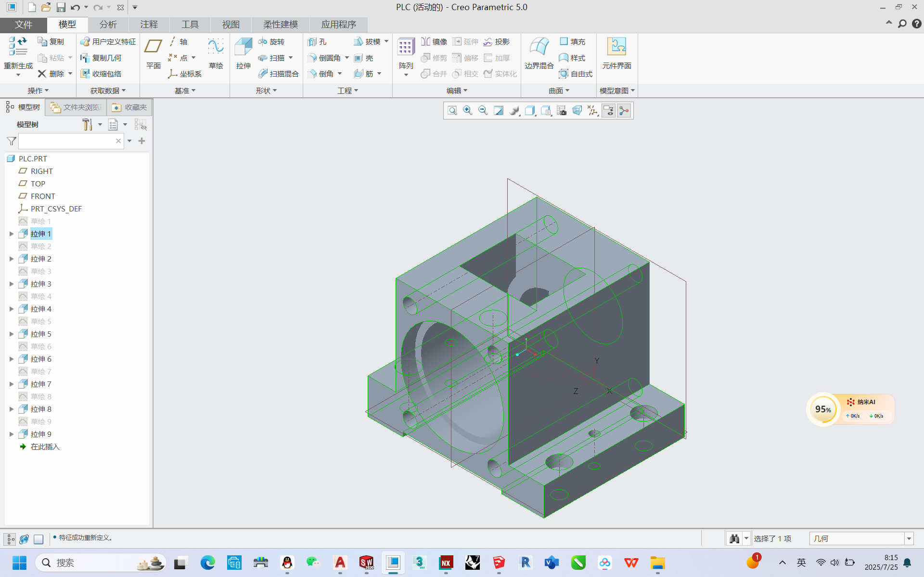Select the 镜像 (Mirror) tool

[x=434, y=41]
